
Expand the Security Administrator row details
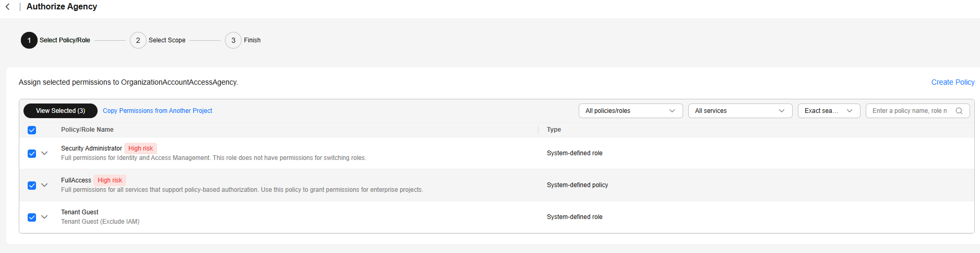coord(44,153)
